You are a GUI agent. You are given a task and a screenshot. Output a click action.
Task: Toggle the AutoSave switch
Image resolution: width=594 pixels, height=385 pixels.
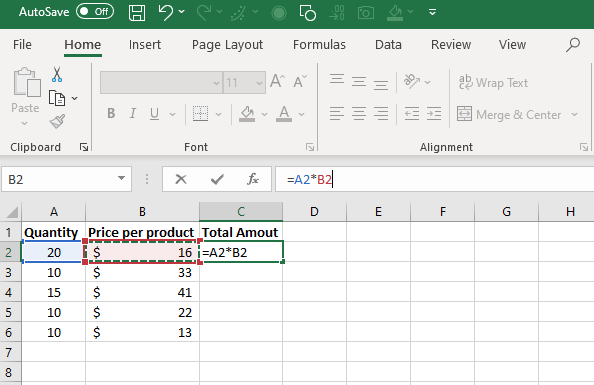pos(95,12)
